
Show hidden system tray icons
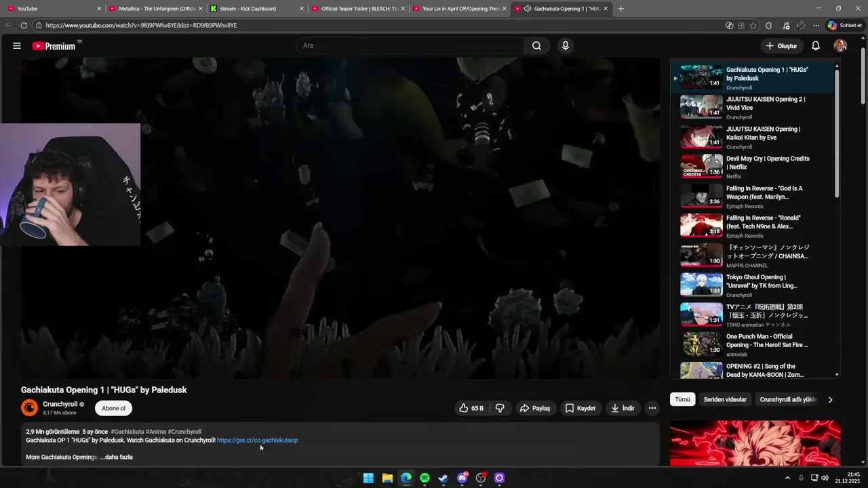tap(787, 478)
